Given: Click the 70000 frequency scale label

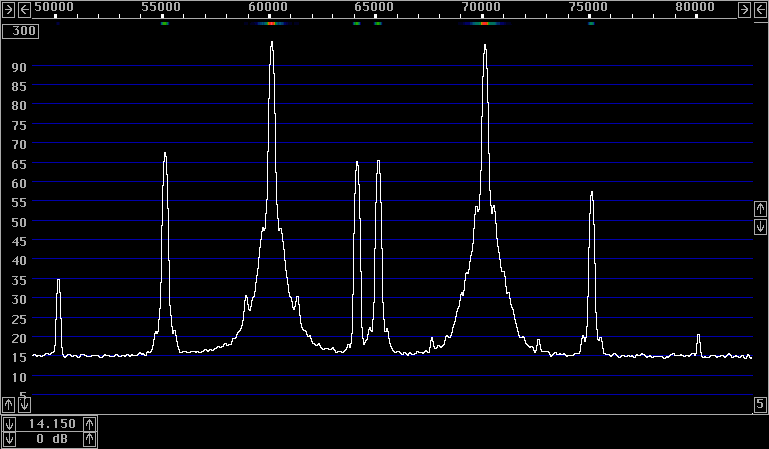Looking at the screenshot, I should (x=481, y=7).
